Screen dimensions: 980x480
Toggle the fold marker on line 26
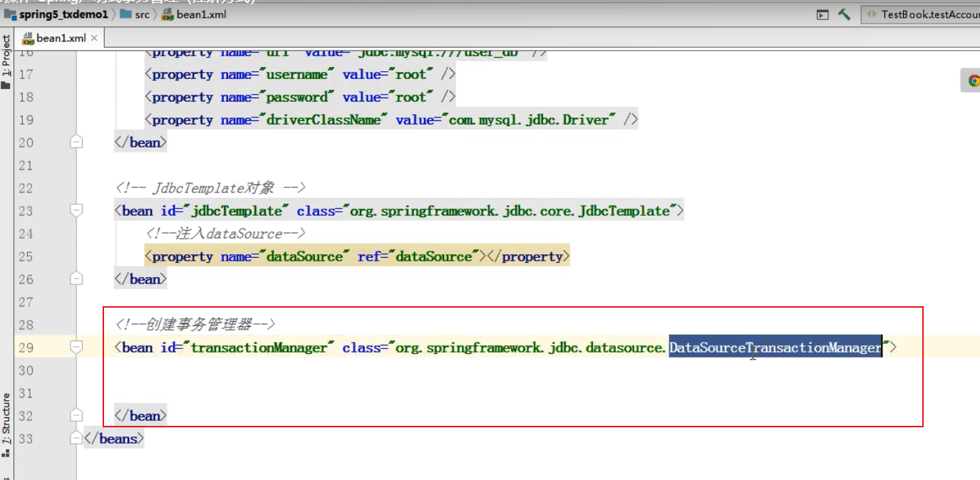click(x=76, y=279)
